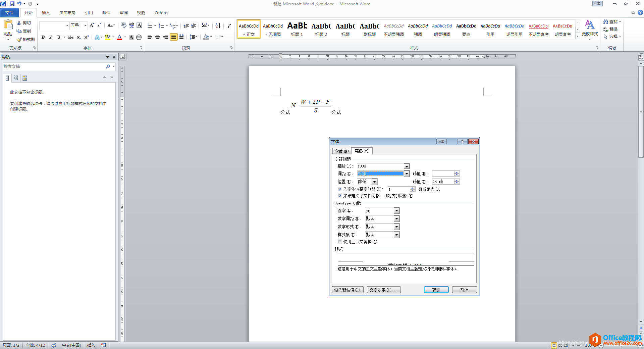This screenshot has width=644, height=349.
Task: Open the Zotero ribbon tab
Action: click(x=161, y=12)
